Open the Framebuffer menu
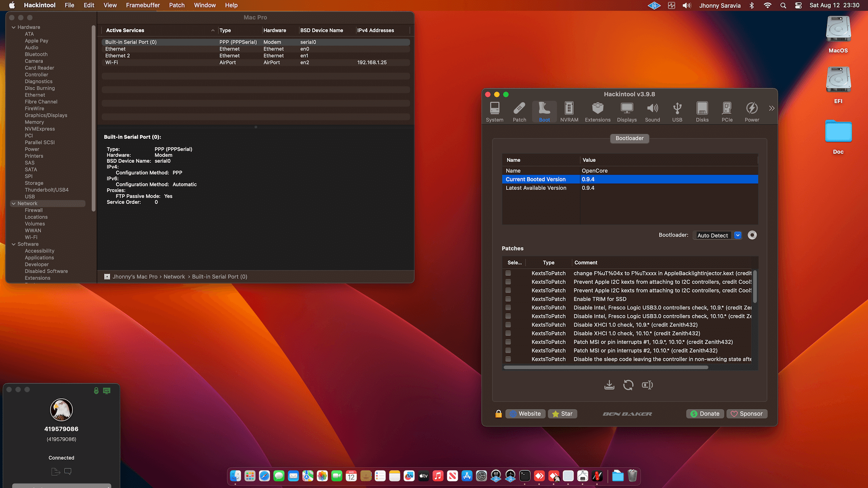Image resolution: width=868 pixels, height=488 pixels. click(143, 5)
